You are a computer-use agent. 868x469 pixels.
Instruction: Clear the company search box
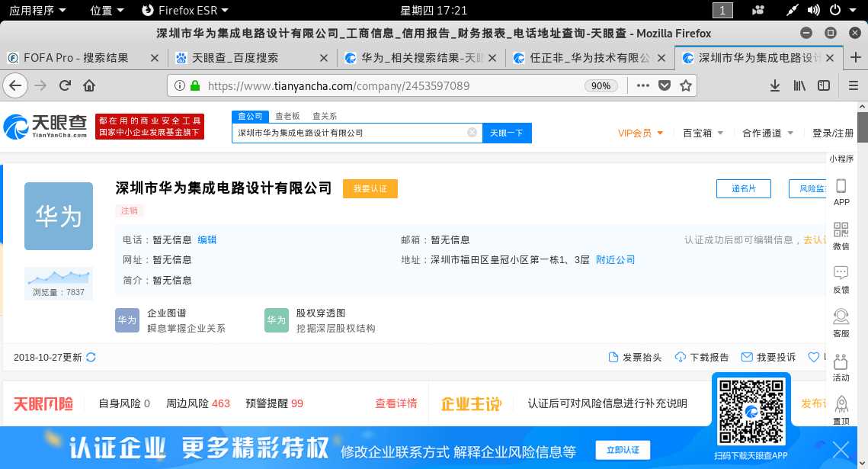point(472,133)
